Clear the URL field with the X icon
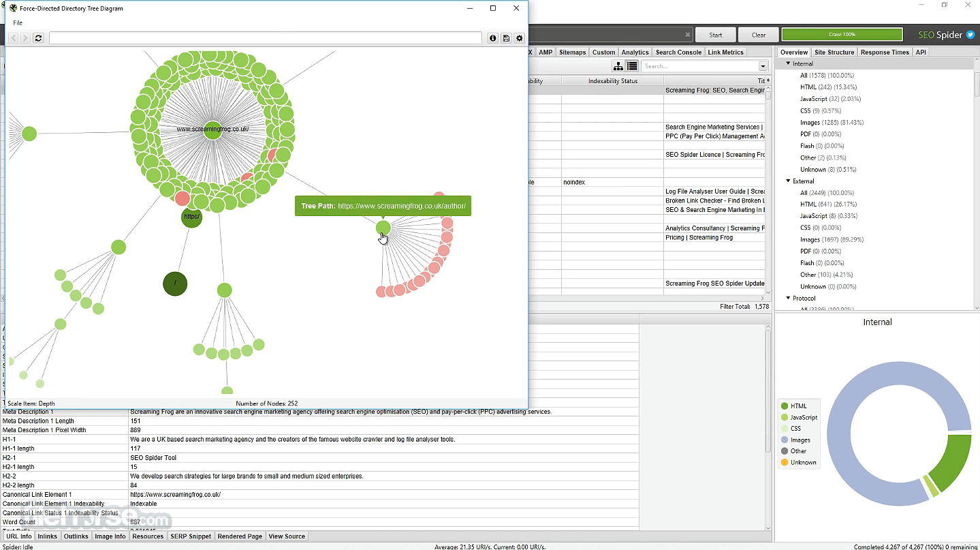Screen dimensions: 980x550 click(x=688, y=35)
